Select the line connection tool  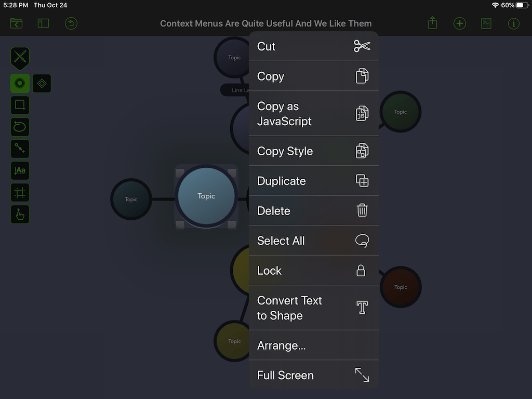(20, 149)
